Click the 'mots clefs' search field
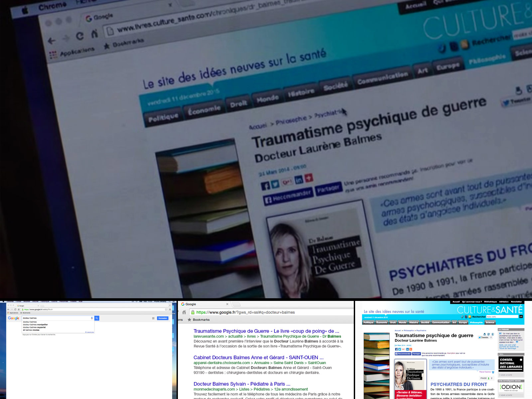 [x=502, y=317]
